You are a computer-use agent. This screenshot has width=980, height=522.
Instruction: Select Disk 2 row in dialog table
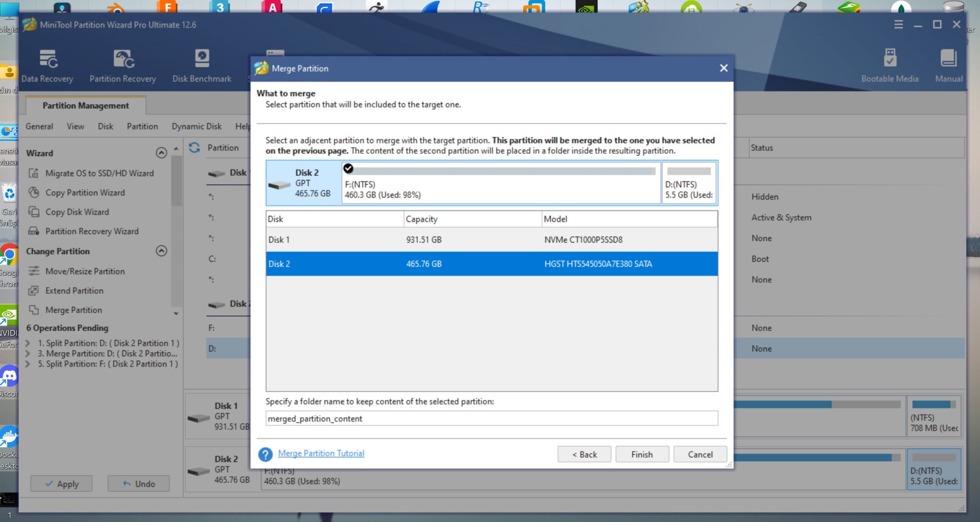click(492, 264)
